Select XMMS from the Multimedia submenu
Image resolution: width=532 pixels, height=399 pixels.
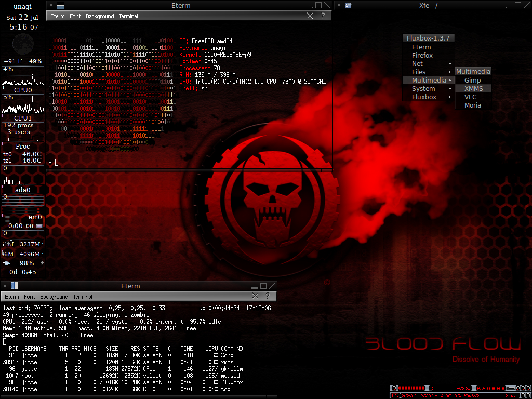tap(473, 89)
